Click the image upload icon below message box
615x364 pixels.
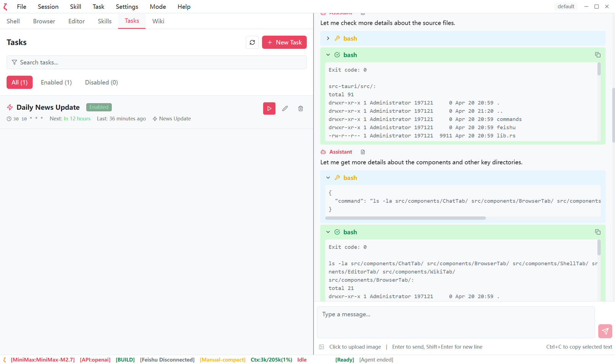pos(322,346)
